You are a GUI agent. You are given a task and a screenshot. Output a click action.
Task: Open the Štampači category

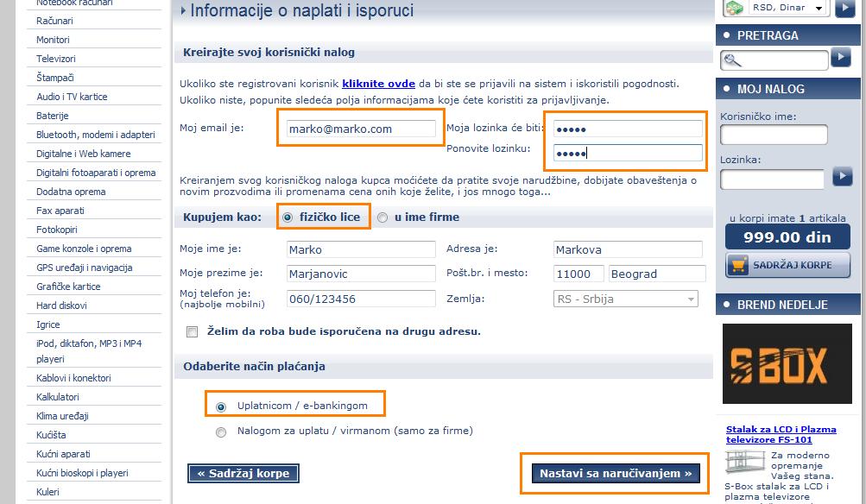55,78
